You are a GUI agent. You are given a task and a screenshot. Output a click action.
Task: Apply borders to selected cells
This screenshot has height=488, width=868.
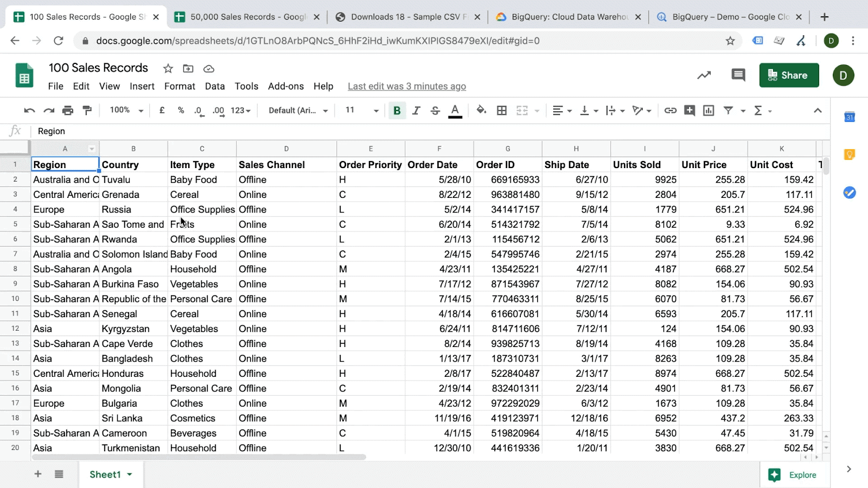click(x=501, y=110)
